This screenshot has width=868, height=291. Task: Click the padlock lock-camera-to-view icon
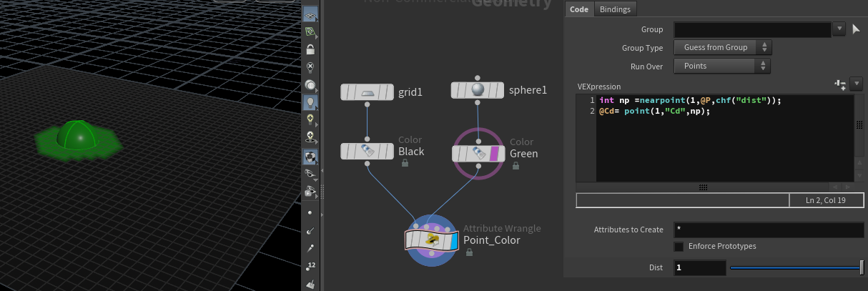click(x=310, y=50)
